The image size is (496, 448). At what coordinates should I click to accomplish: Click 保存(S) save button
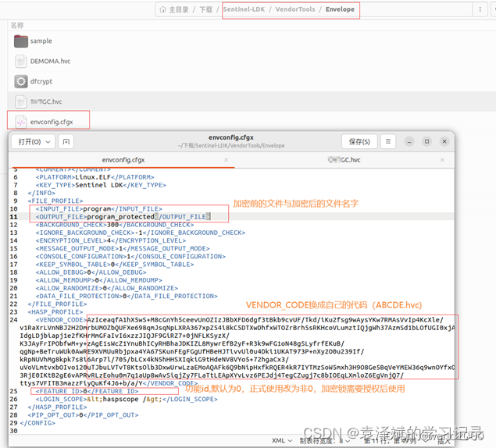[359, 141]
